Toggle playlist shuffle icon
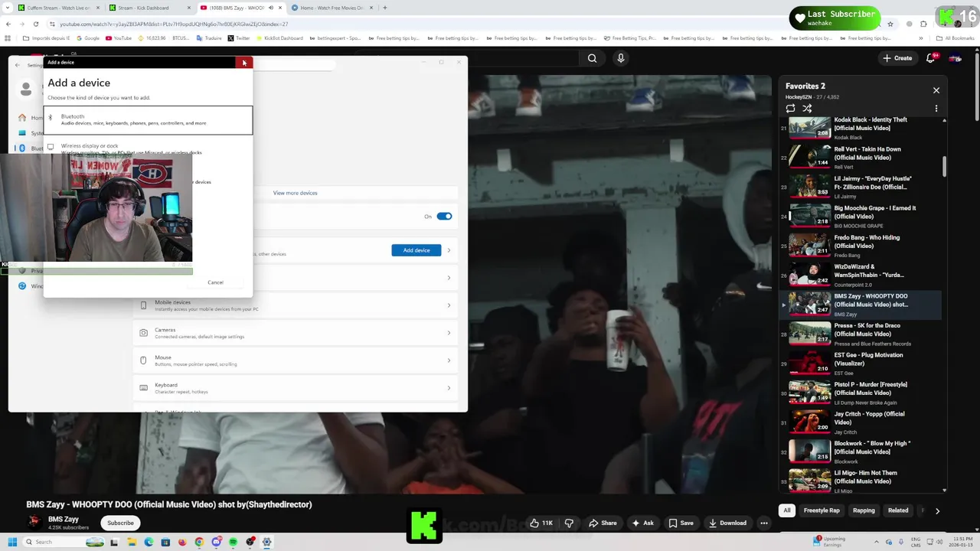The image size is (980, 551). (807, 109)
